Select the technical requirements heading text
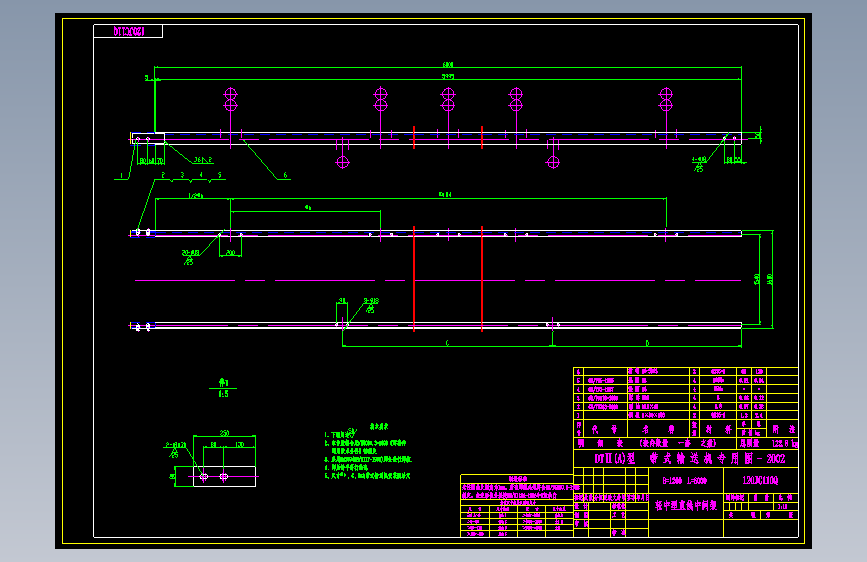 (x=379, y=426)
